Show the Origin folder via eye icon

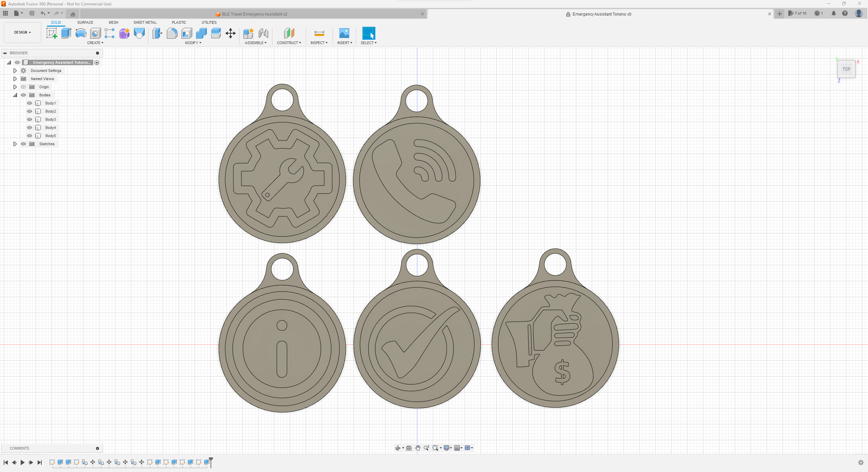pos(23,87)
